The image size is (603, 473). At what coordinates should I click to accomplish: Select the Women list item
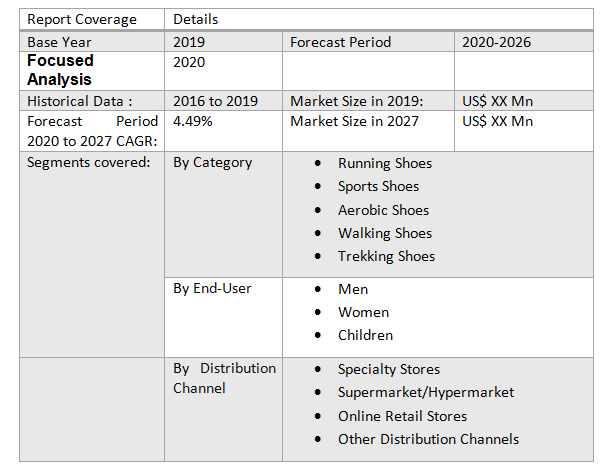point(363,312)
